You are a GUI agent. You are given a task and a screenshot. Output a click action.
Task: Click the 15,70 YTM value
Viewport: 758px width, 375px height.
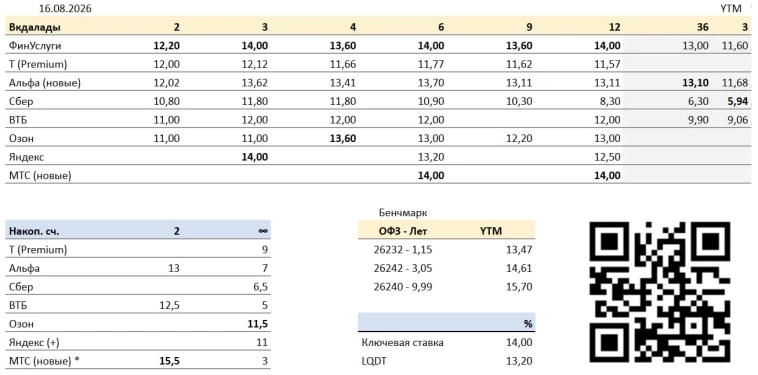click(x=521, y=287)
